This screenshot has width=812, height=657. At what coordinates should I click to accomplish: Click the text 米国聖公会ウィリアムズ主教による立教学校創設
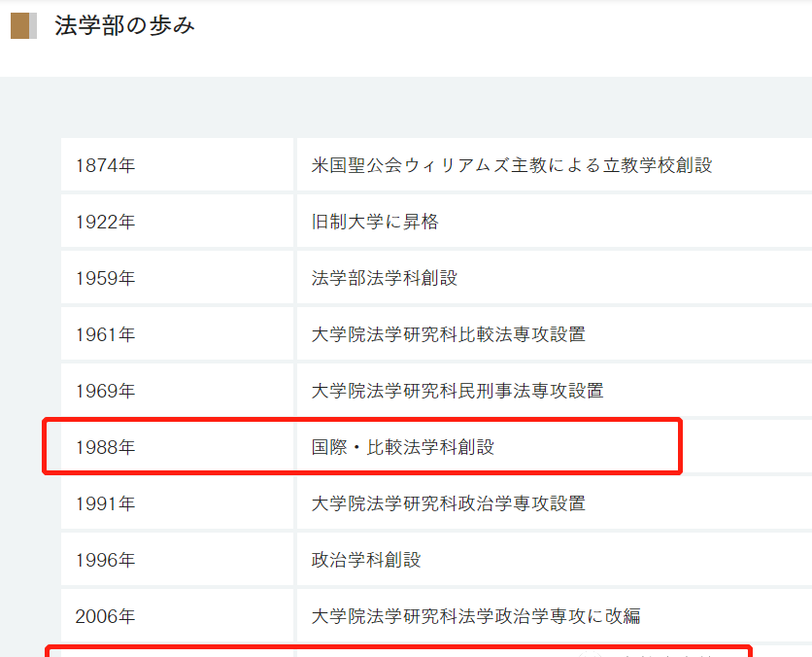[512, 165]
